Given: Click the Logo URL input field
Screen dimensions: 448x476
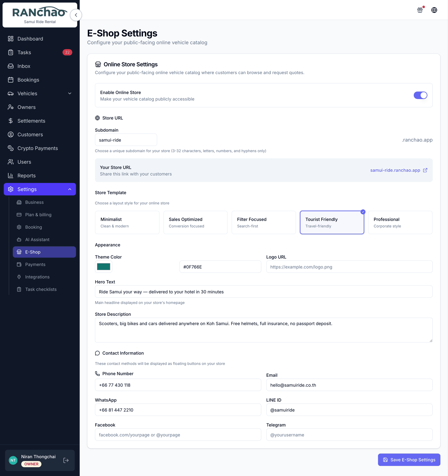Looking at the screenshot, I should coord(349,267).
